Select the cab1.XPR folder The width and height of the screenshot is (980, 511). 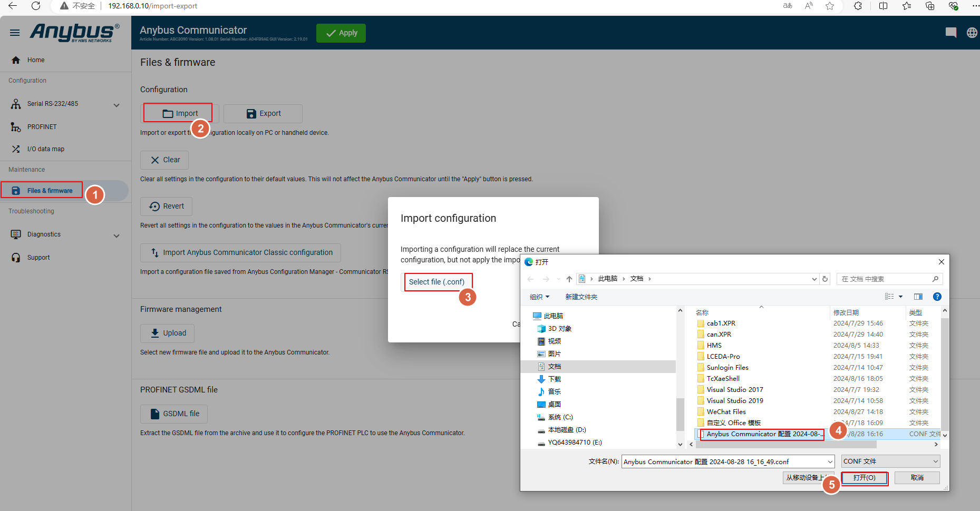(x=721, y=323)
